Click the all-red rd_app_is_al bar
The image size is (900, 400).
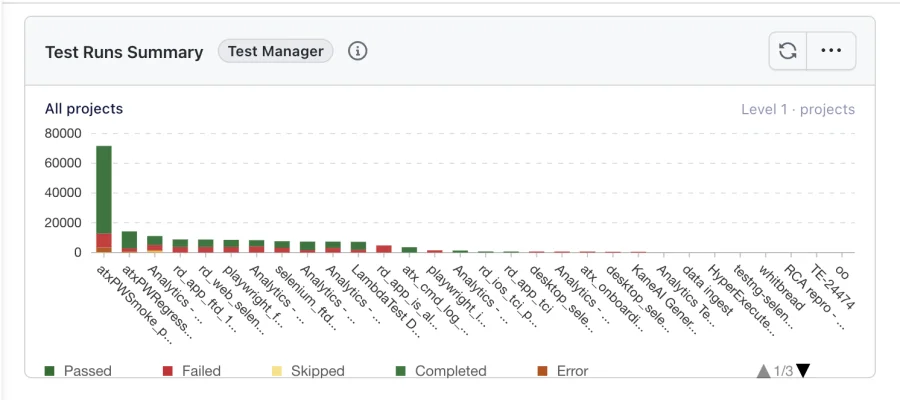point(384,249)
